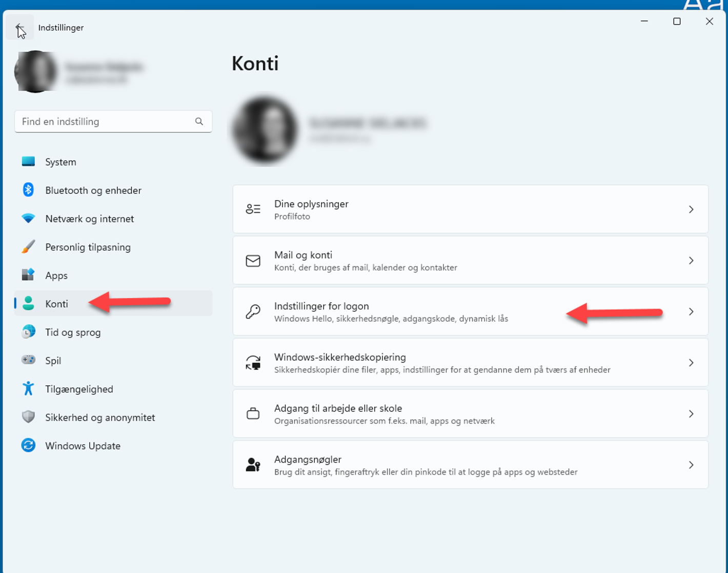Select Windows Update label in sidebar
Viewport: 728px width, 573px height.
pyautogui.click(x=83, y=446)
